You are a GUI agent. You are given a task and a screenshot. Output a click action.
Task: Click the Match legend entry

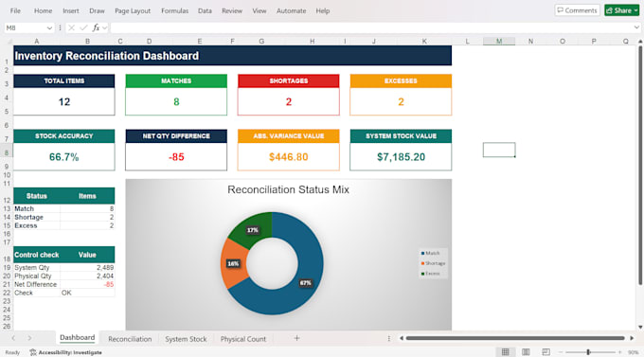tap(430, 253)
